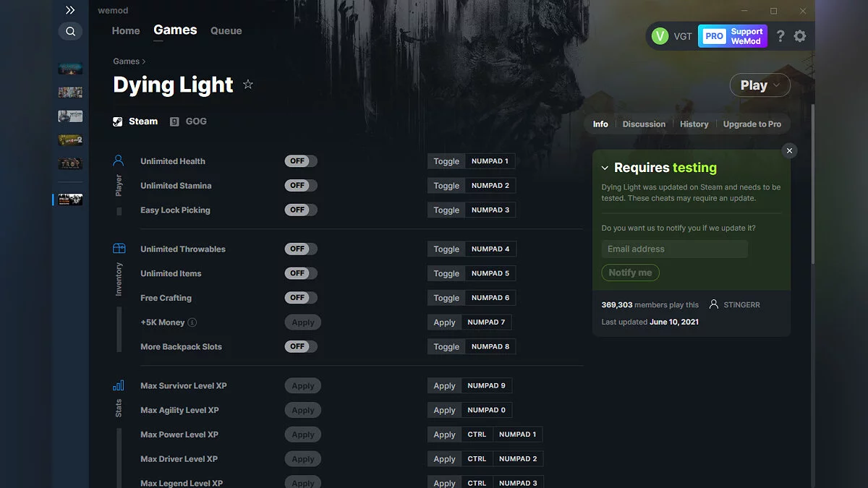Click the search icon in the sidebar
Image resolution: width=868 pixels, height=488 pixels.
click(70, 31)
